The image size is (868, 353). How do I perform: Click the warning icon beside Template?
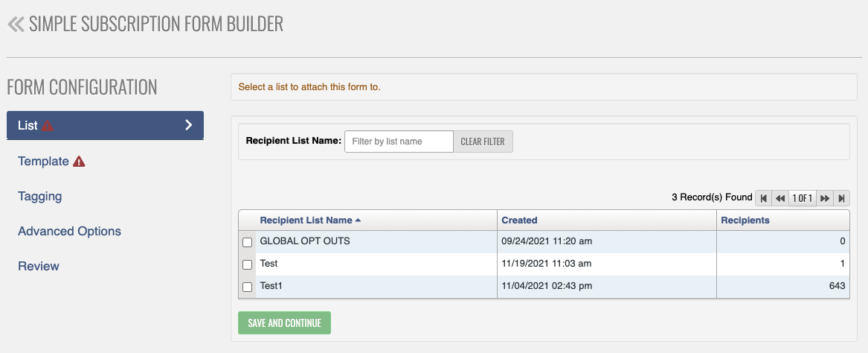(79, 162)
